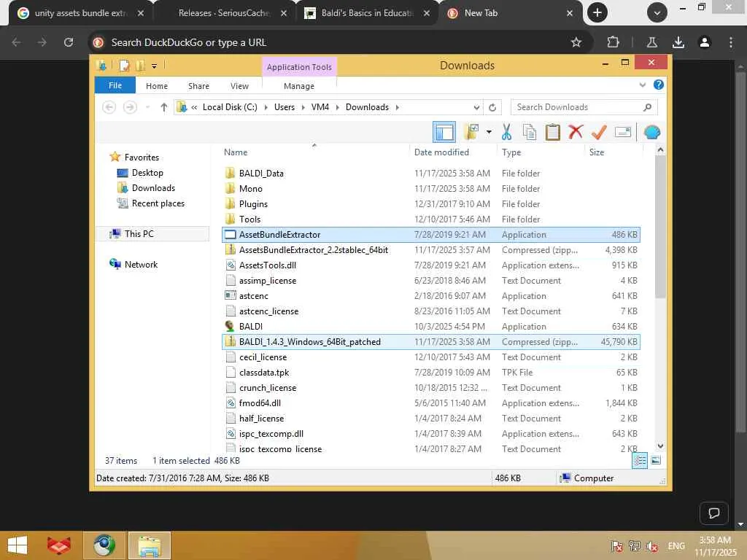The width and height of the screenshot is (747, 560).
Task: Open Quick Access Toolbar customize dropdown
Action: (x=154, y=66)
